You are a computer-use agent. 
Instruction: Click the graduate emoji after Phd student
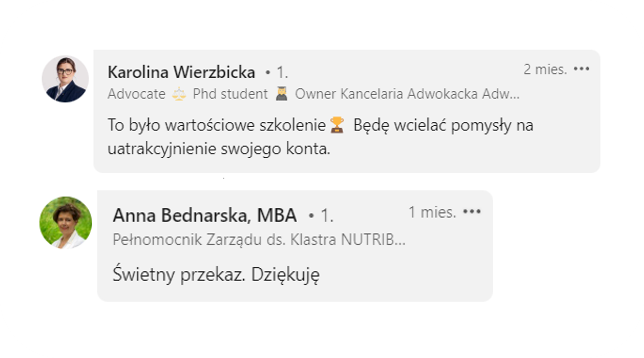pos(281,94)
